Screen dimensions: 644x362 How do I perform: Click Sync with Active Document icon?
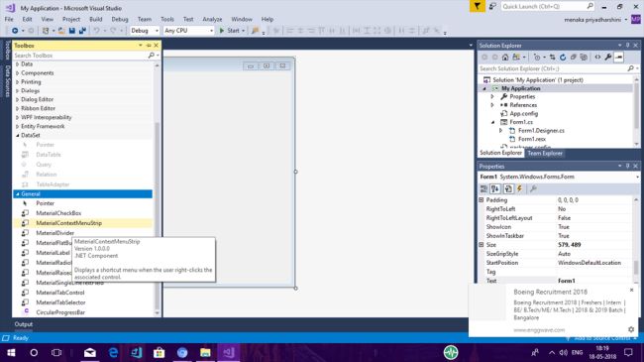553,58
